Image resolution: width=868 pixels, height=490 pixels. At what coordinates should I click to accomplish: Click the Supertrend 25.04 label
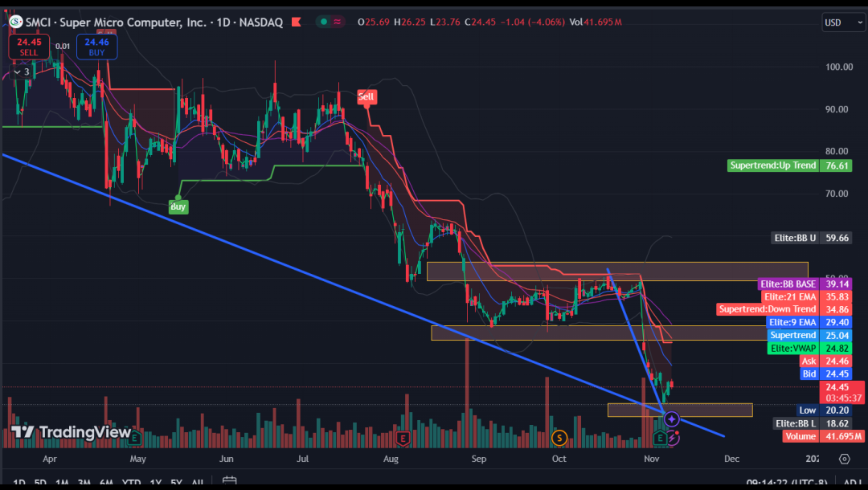pos(809,335)
